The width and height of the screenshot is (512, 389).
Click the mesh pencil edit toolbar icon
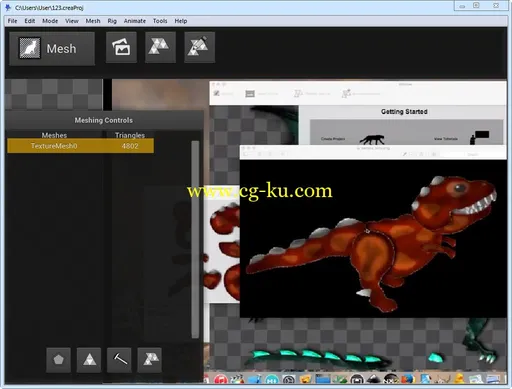(x=199, y=47)
